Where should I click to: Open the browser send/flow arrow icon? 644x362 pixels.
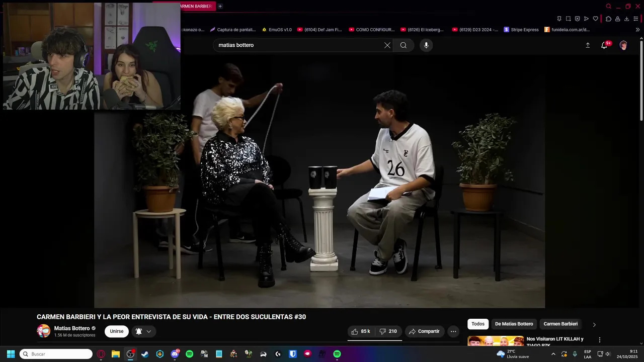(586, 19)
